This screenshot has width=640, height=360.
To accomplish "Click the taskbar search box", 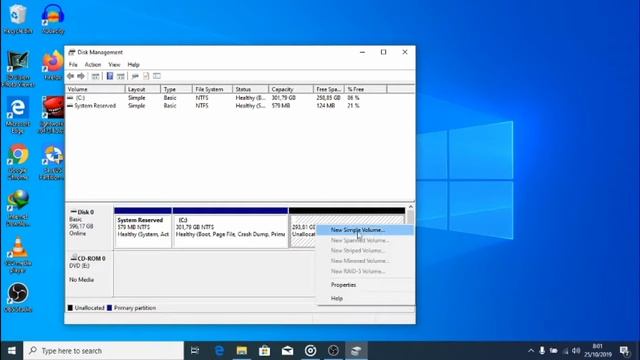I will [103, 351].
